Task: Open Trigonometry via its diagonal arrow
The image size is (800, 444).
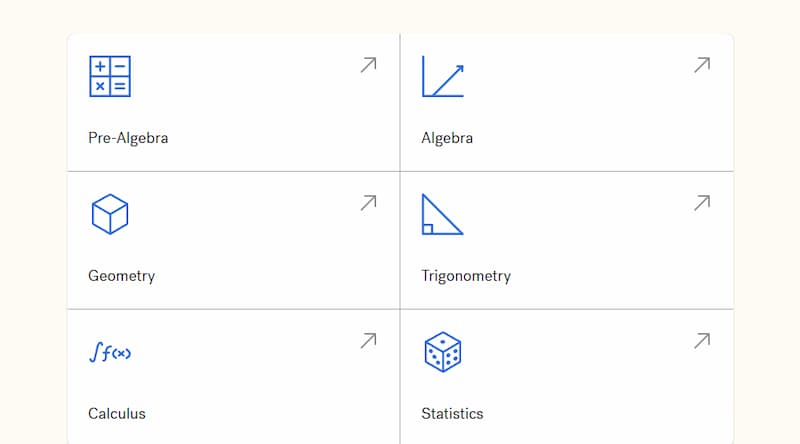Action: click(x=702, y=203)
